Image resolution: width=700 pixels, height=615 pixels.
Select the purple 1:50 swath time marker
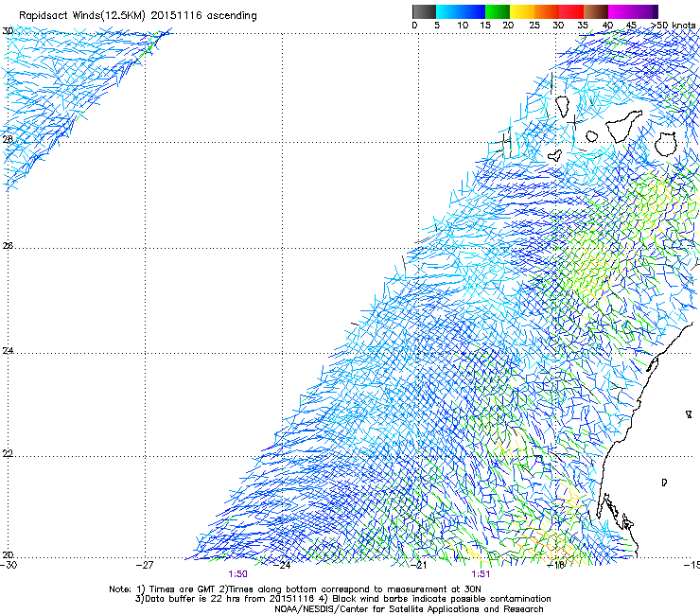point(237,574)
